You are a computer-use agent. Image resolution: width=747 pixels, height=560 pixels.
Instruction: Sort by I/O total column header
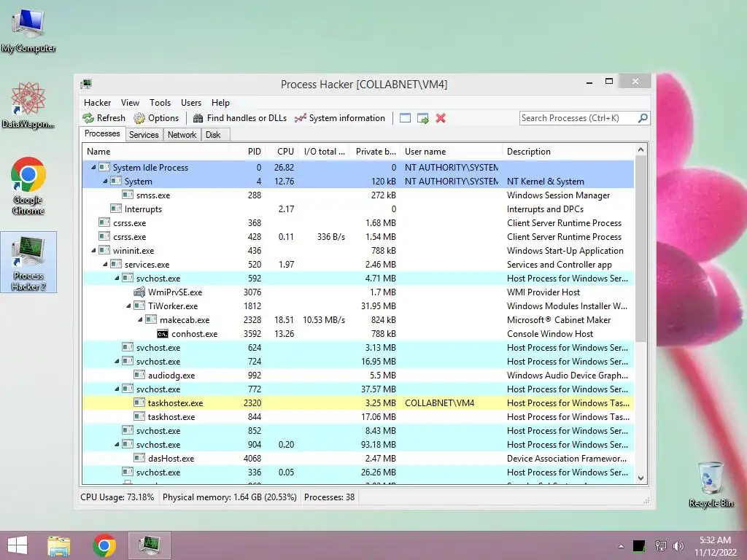pos(324,152)
